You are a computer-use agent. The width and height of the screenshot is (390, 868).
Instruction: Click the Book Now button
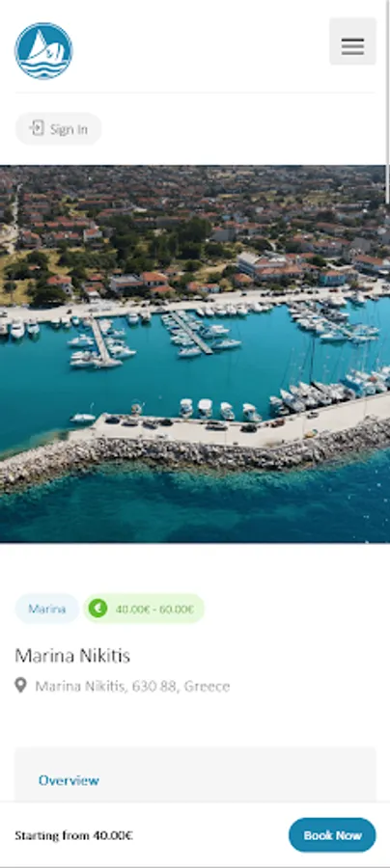[332, 835]
